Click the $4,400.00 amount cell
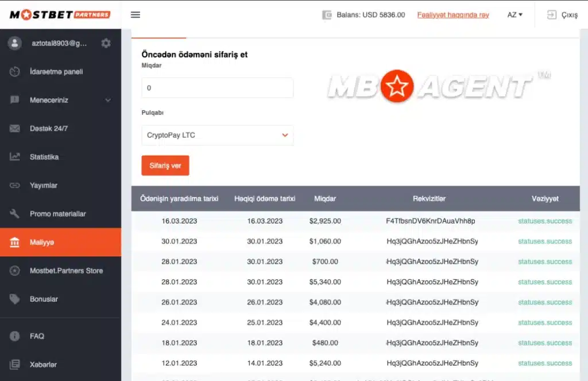Image resolution: width=588 pixels, height=381 pixels. [325, 322]
